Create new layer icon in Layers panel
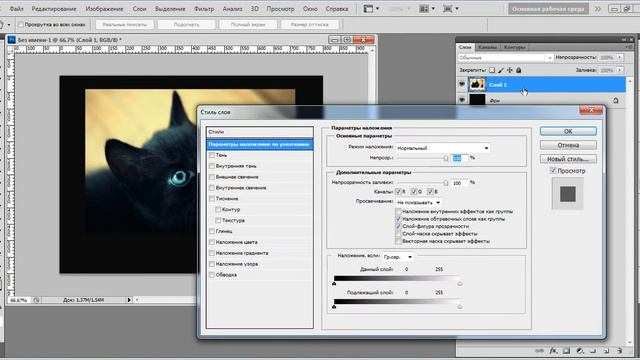 (x=606, y=351)
